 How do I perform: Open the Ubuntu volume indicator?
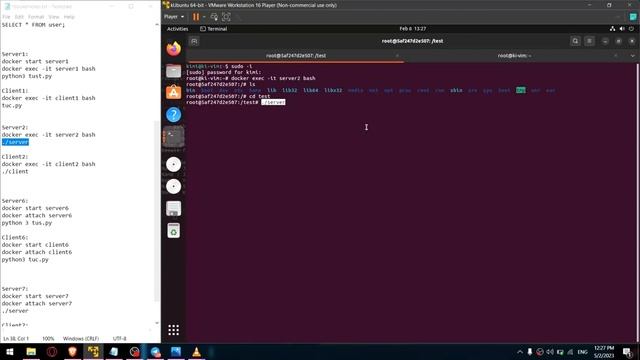coord(622,29)
